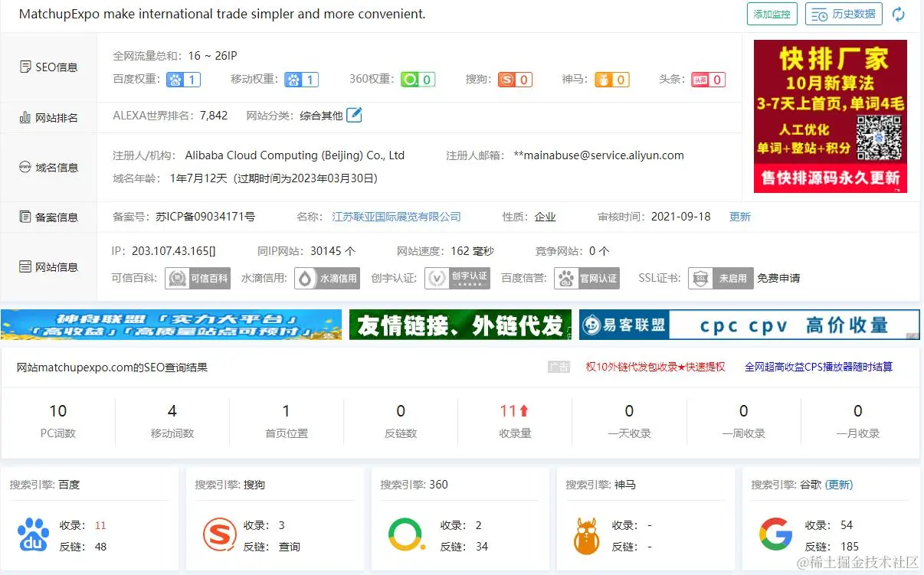The width and height of the screenshot is (924, 575).
Task: Click the Sogou S icon in the 搜狗 card
Action: (219, 535)
